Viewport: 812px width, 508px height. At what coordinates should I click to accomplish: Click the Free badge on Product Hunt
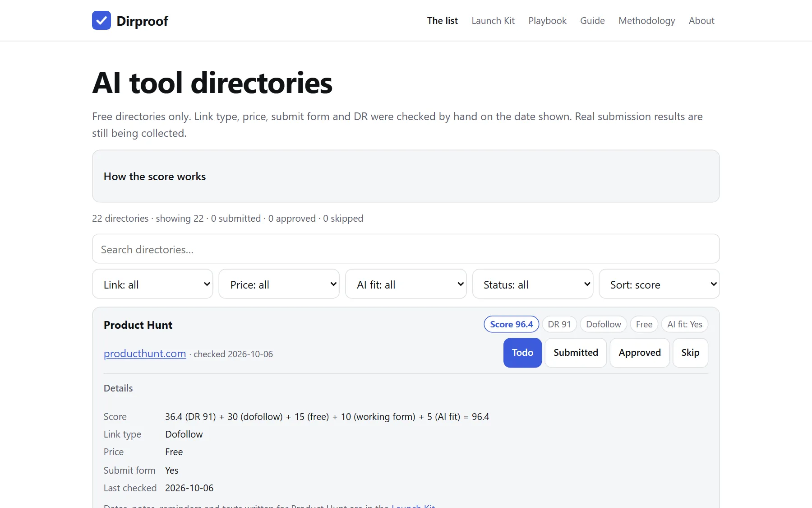click(644, 324)
